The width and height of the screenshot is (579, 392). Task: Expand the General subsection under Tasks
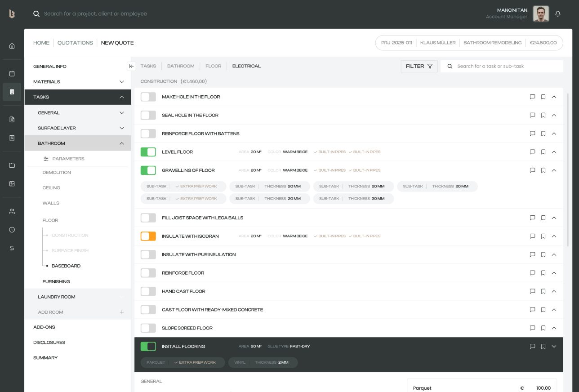pos(121,113)
